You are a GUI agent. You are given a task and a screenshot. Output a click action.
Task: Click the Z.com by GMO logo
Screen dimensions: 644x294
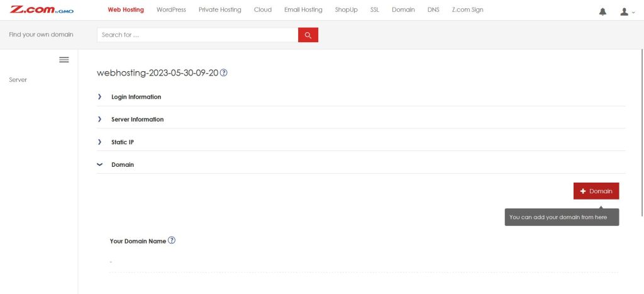pos(42,10)
